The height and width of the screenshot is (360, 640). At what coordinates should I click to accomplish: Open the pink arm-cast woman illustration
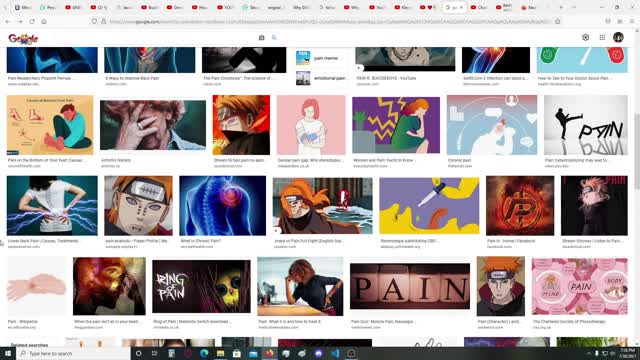tap(311, 125)
